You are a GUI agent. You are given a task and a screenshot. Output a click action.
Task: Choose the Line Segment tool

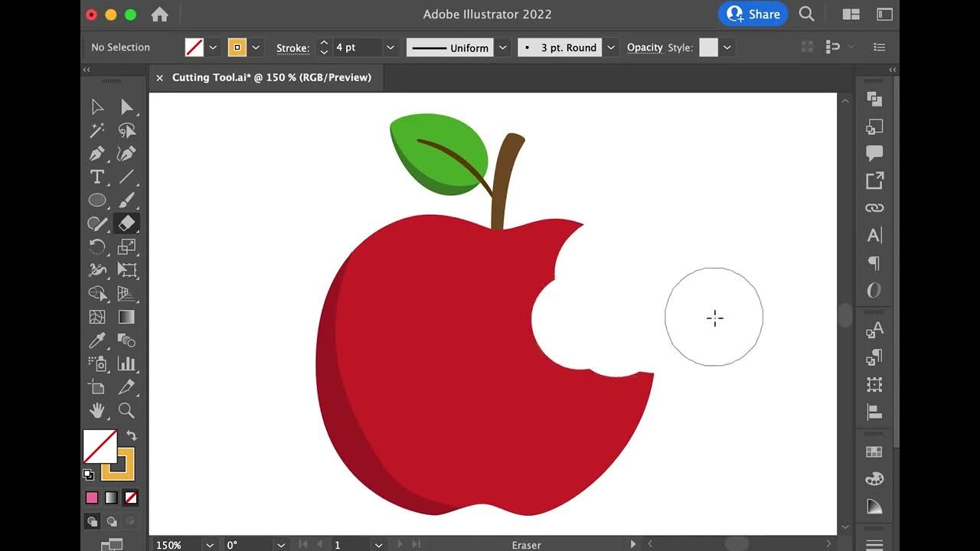tap(126, 177)
